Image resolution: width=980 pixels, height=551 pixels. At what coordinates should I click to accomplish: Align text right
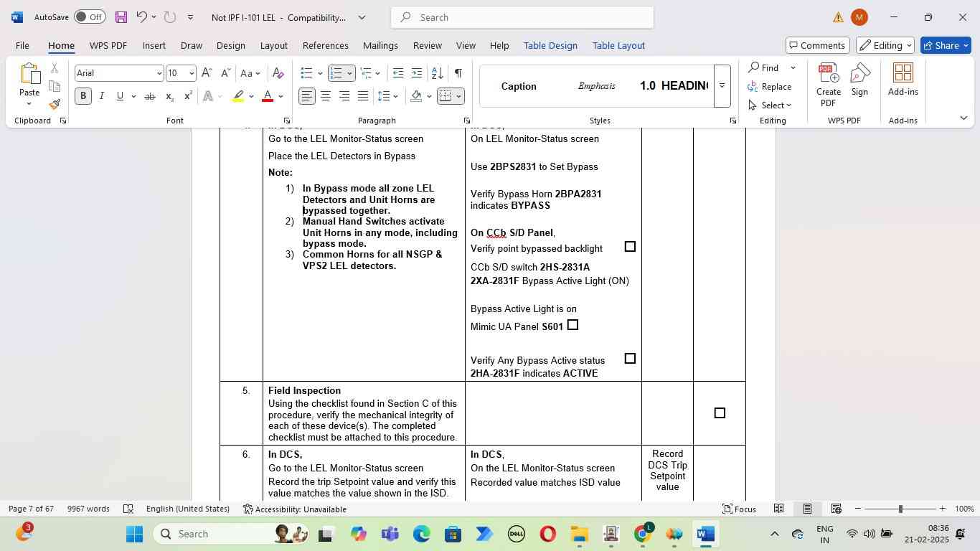[x=344, y=96]
